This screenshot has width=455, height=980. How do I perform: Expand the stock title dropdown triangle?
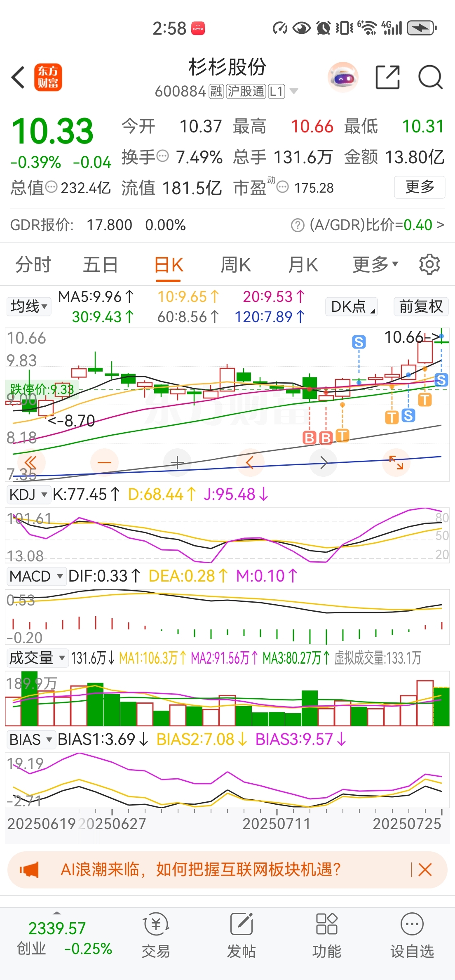point(293,91)
